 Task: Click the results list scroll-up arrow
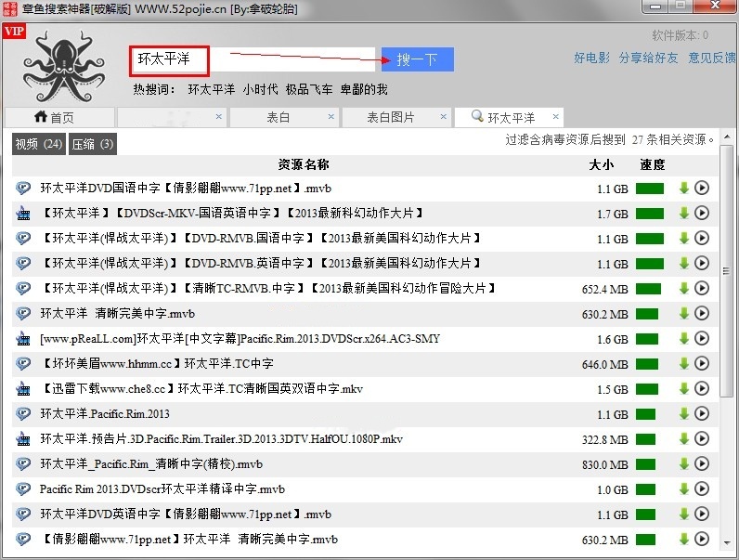(x=726, y=137)
